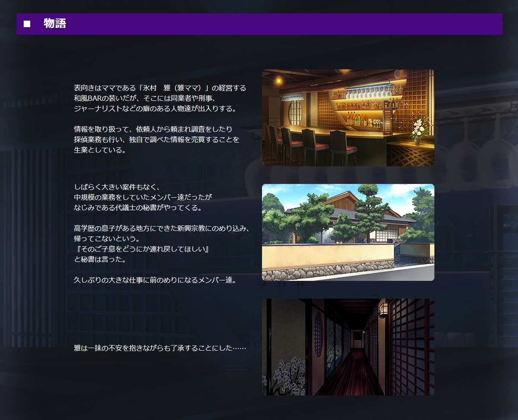This screenshot has height=420, width=518.
Task: Click the white square bullet beside 物語
Action: [x=27, y=24]
